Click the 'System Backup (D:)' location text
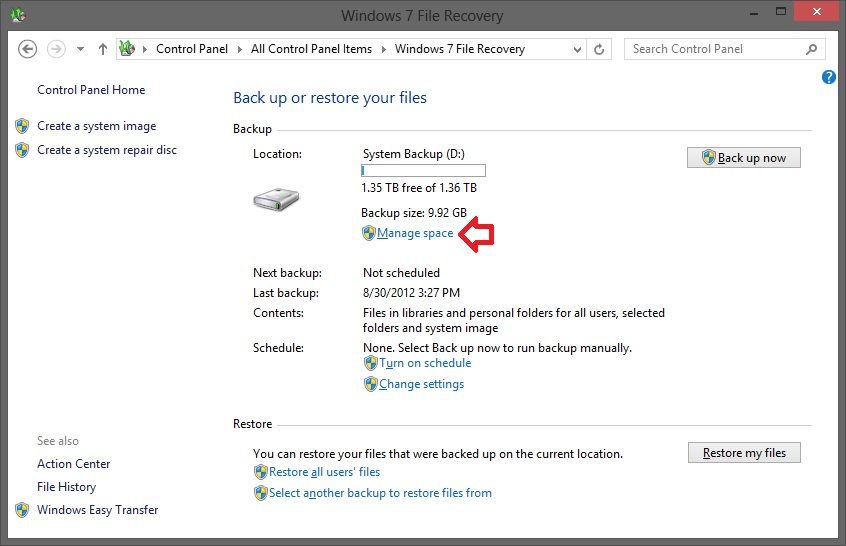Viewport: 846px width, 546px height. [413, 154]
